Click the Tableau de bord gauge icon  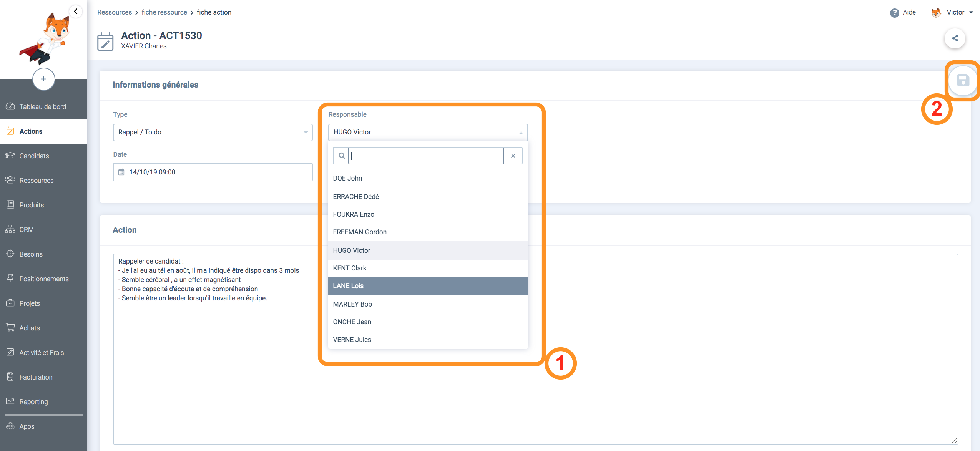[10, 106]
